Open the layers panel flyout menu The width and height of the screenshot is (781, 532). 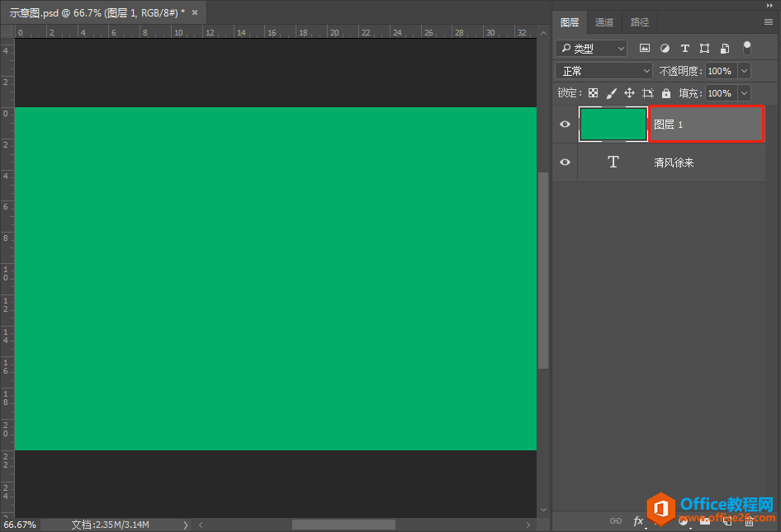(x=769, y=22)
